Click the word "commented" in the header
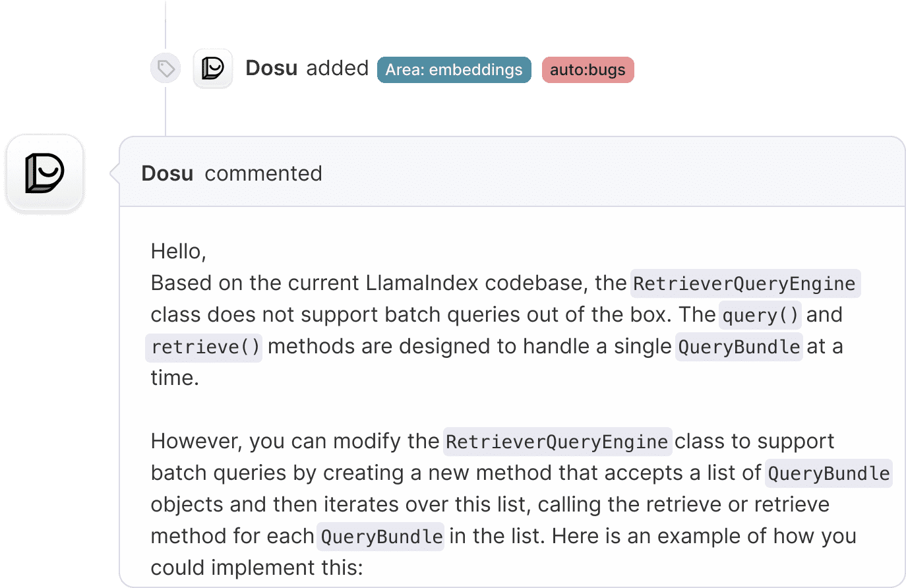The height and width of the screenshot is (588, 906). tap(263, 173)
